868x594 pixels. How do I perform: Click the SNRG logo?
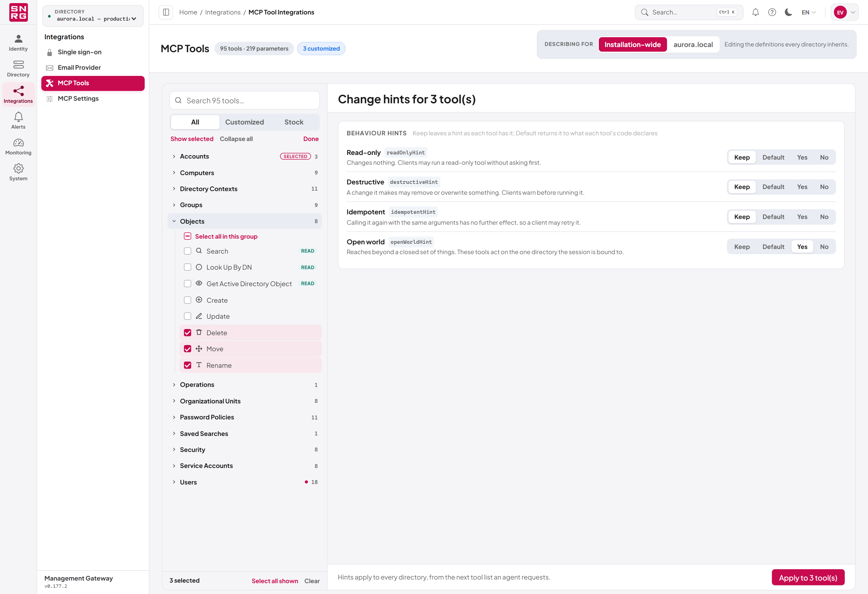coord(18,12)
